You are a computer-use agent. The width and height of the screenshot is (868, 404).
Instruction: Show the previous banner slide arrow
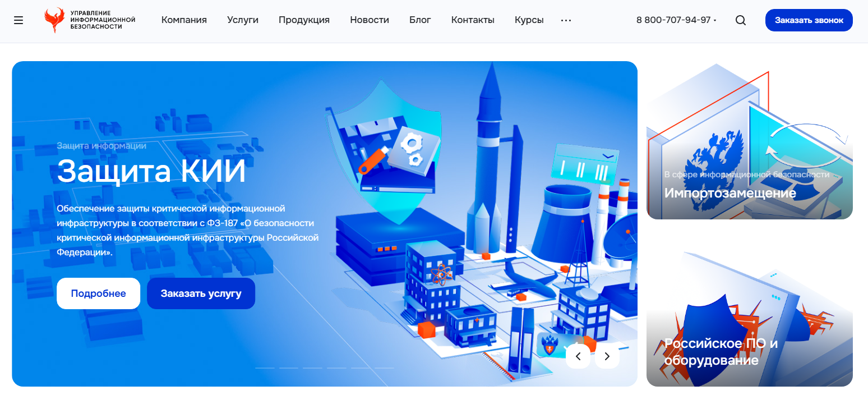pos(578,356)
